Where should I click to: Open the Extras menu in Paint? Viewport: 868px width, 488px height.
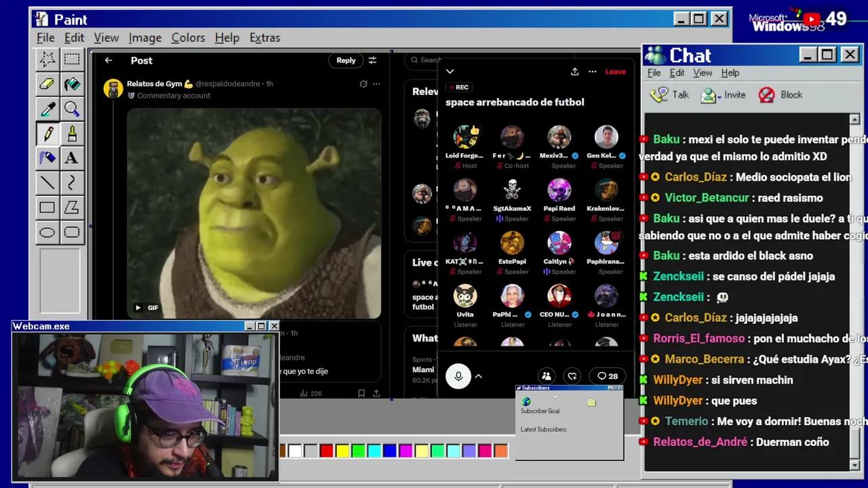point(264,37)
